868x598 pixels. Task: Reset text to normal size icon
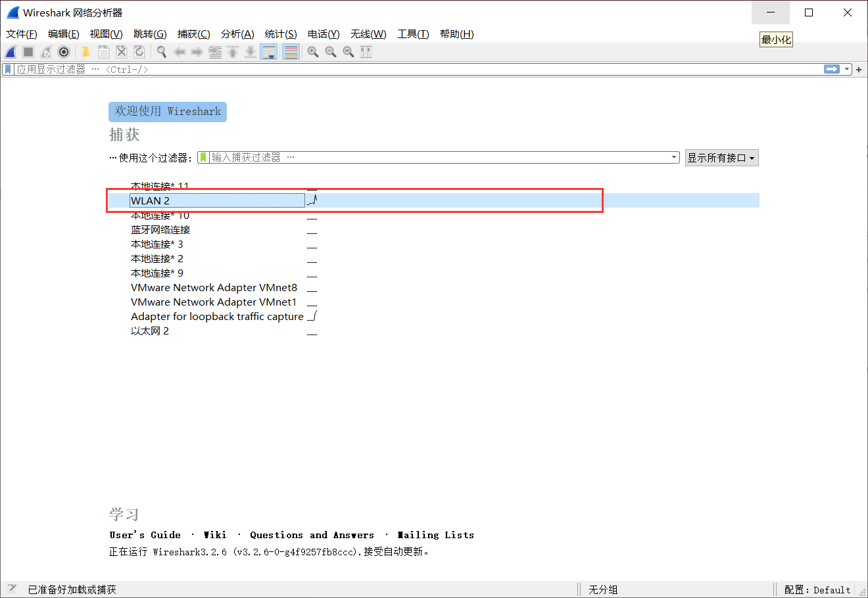click(x=349, y=52)
